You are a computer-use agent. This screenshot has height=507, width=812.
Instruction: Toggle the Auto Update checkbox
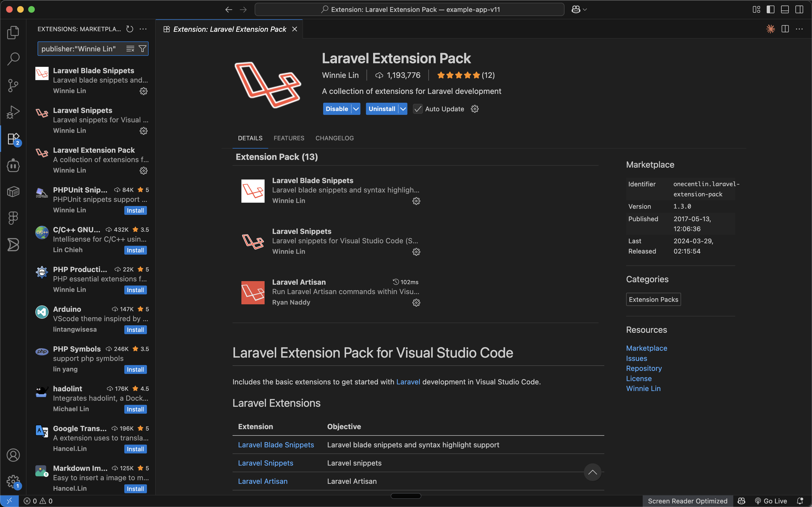click(x=418, y=109)
